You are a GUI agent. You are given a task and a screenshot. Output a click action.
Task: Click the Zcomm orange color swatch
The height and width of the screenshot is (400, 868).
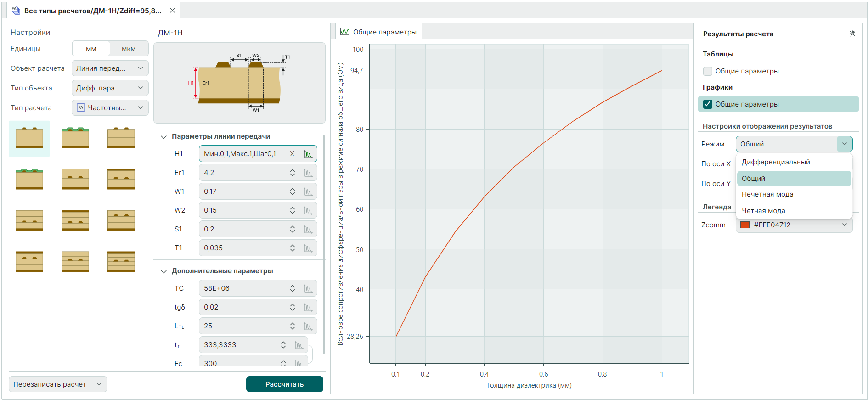coord(745,225)
